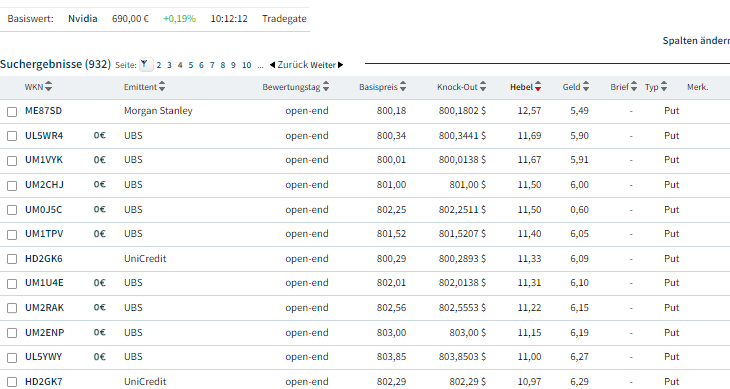Tick the checkbox for UL5YWY
Screen dimensions: 730x389
click(12, 358)
